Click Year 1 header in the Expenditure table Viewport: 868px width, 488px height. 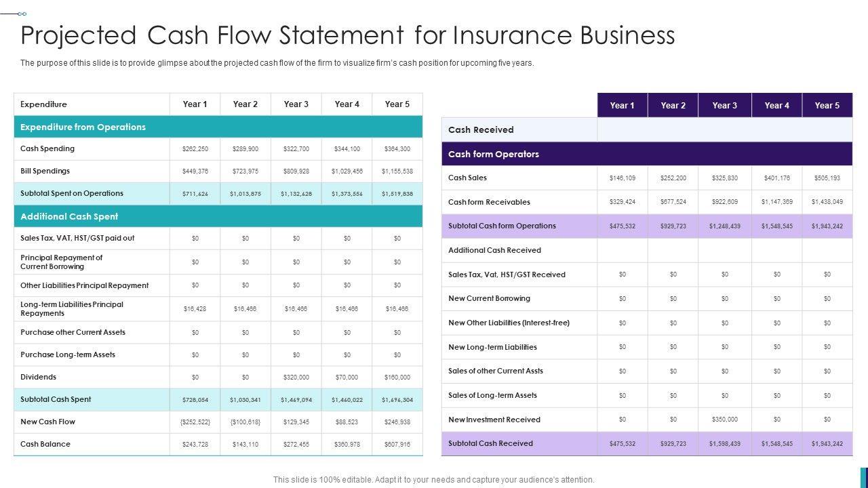click(195, 104)
